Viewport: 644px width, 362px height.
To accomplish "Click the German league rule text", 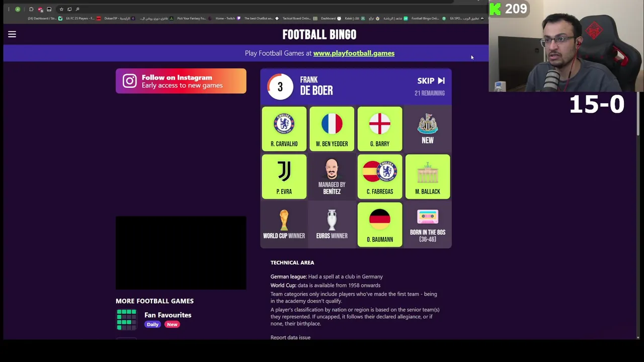I will (x=327, y=277).
